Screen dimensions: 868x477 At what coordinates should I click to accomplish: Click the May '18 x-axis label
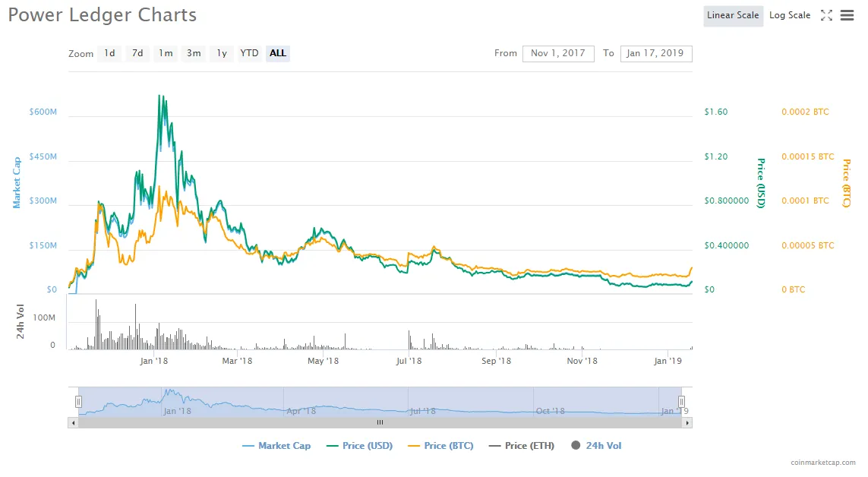(x=323, y=361)
